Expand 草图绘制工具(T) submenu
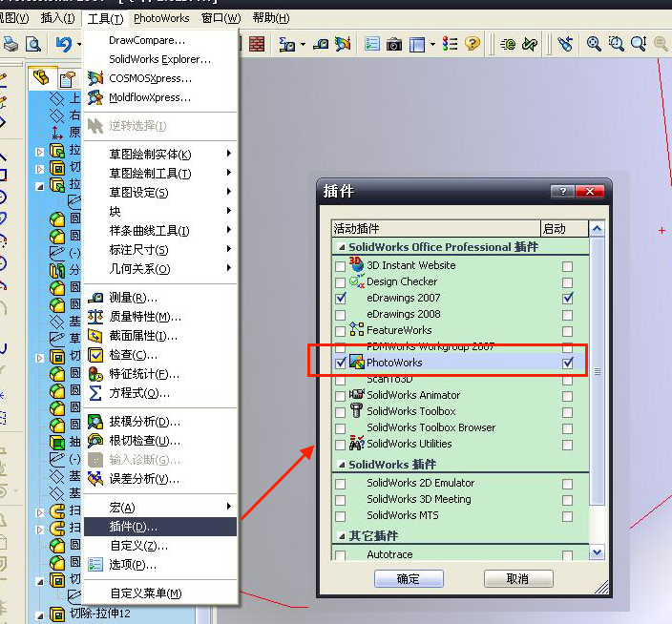The height and width of the screenshot is (624, 672). pos(160,173)
